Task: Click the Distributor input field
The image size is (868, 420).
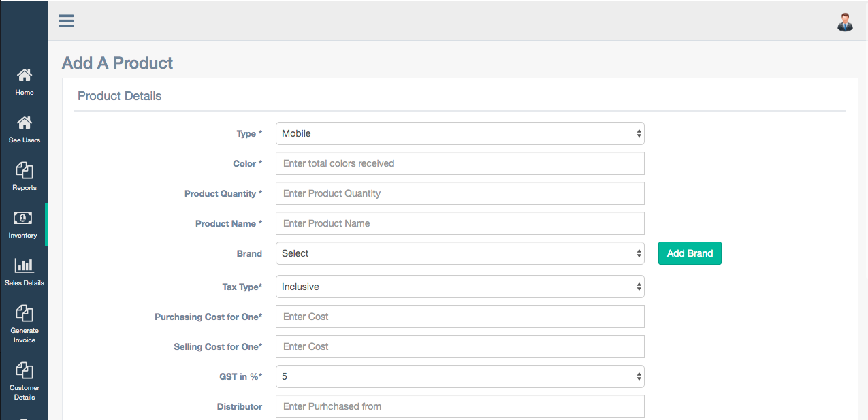Action: [460, 406]
